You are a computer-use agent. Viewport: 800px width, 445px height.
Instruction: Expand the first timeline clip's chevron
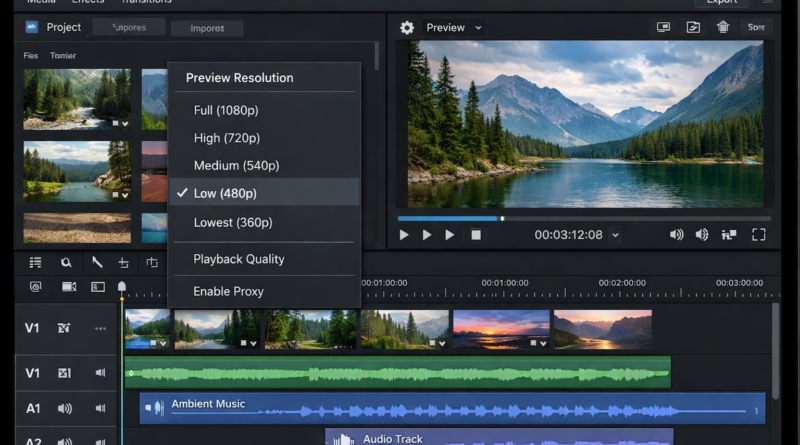coord(163,343)
